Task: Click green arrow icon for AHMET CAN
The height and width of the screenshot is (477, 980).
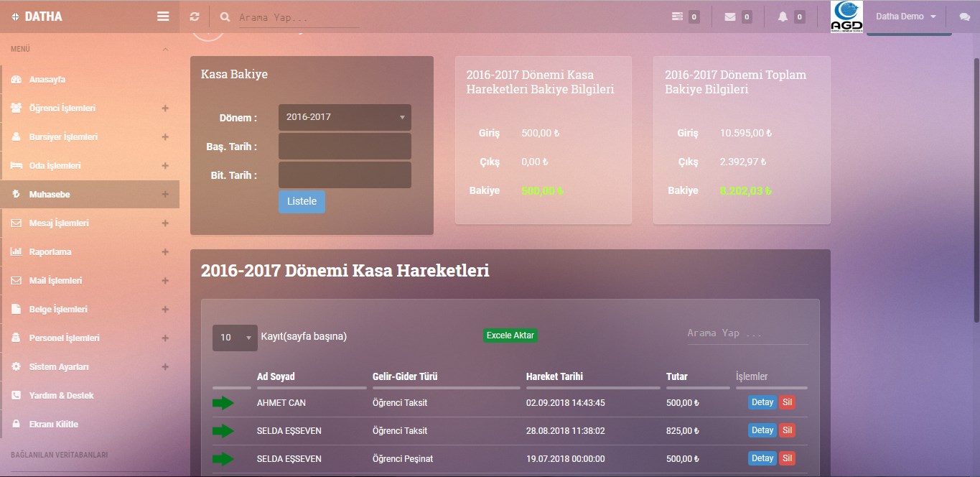Action: [x=223, y=403]
